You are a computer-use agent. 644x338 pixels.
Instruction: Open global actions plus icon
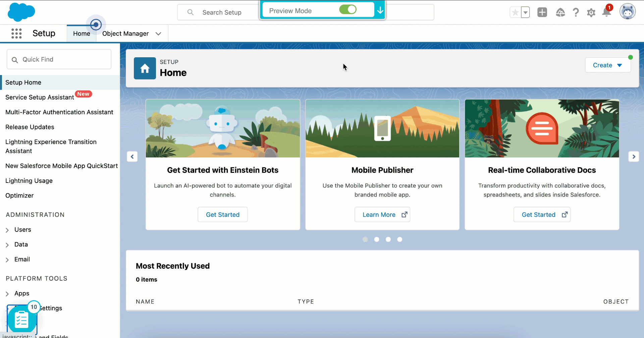coord(542,12)
